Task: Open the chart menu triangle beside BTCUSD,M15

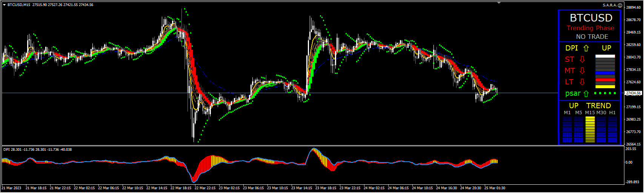Action: tap(4, 5)
